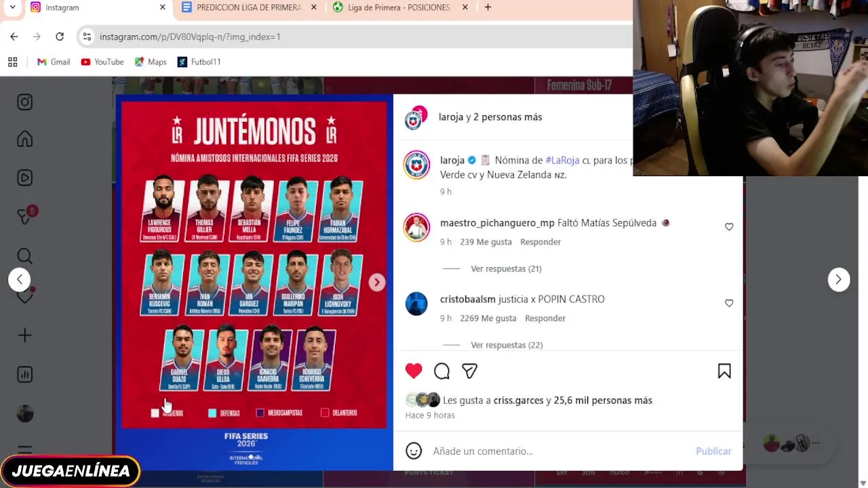
Task: Switch to Liga de Primera - POSICIONES tab
Action: pos(399,7)
